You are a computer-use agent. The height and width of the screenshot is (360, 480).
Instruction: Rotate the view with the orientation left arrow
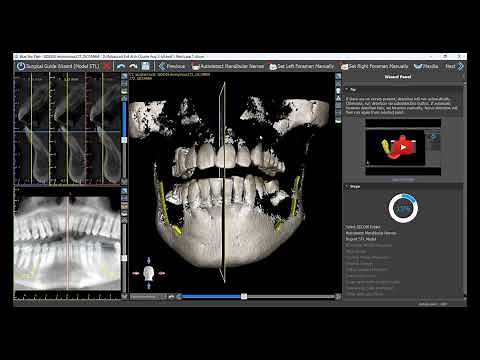[136, 273]
